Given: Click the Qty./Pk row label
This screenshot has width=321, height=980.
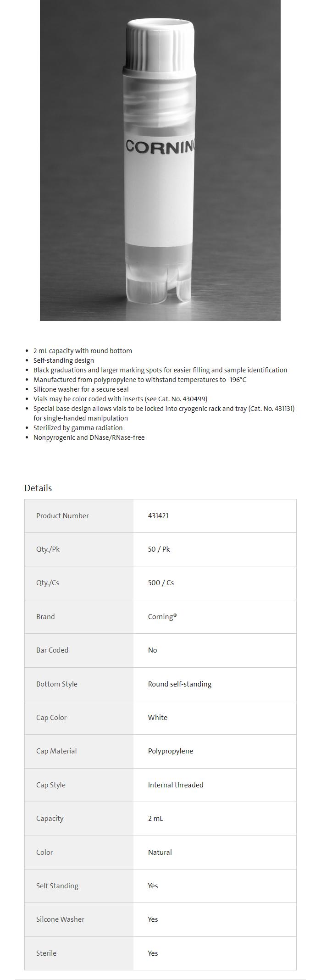Looking at the screenshot, I should click(x=48, y=549).
